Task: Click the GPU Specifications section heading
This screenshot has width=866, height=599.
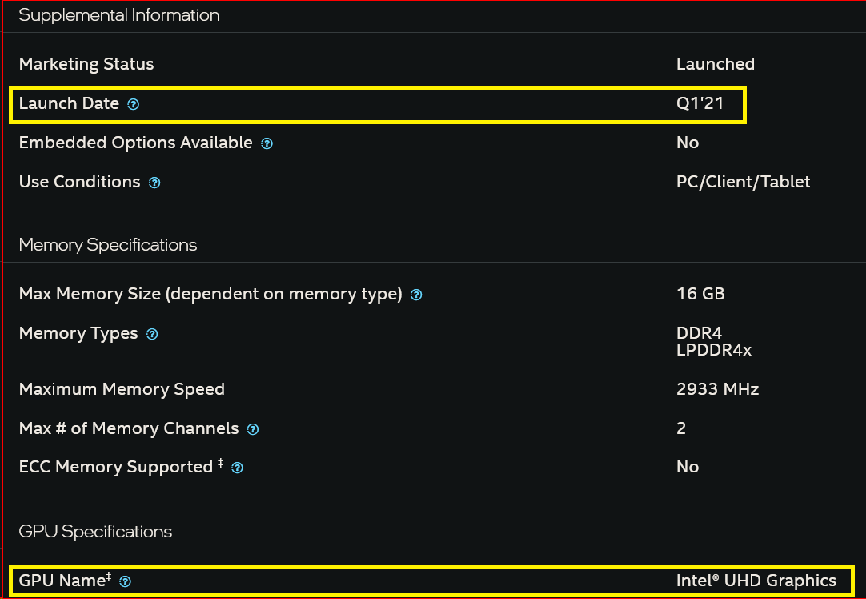Action: click(95, 531)
